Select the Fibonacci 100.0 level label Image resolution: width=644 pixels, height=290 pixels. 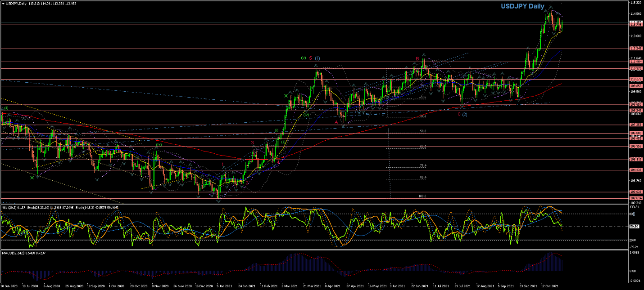(422, 196)
